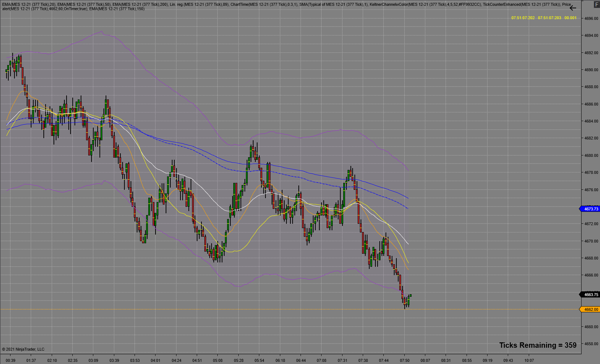This screenshot has width=600, height=364.
Task: Select the blue 4673.73 price marker
Action: 590,209
